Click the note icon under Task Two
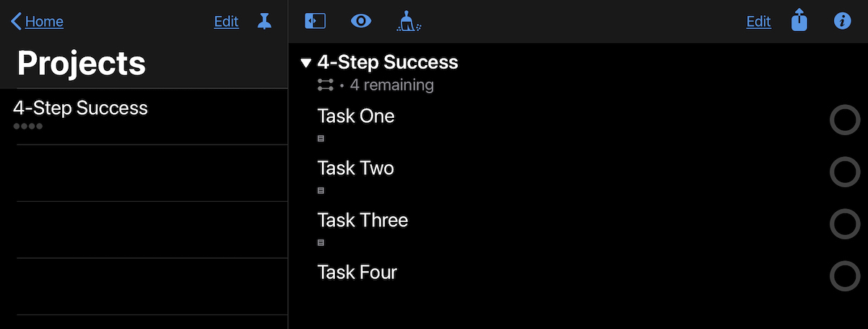The height and width of the screenshot is (329, 868). 321,190
